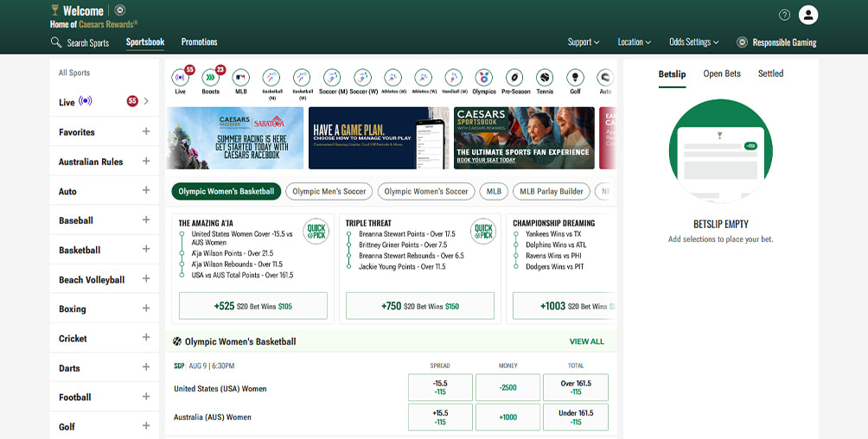Select the Olympic Women's Soccer chip
Image resolution: width=868 pixels, height=439 pixels.
point(426,192)
